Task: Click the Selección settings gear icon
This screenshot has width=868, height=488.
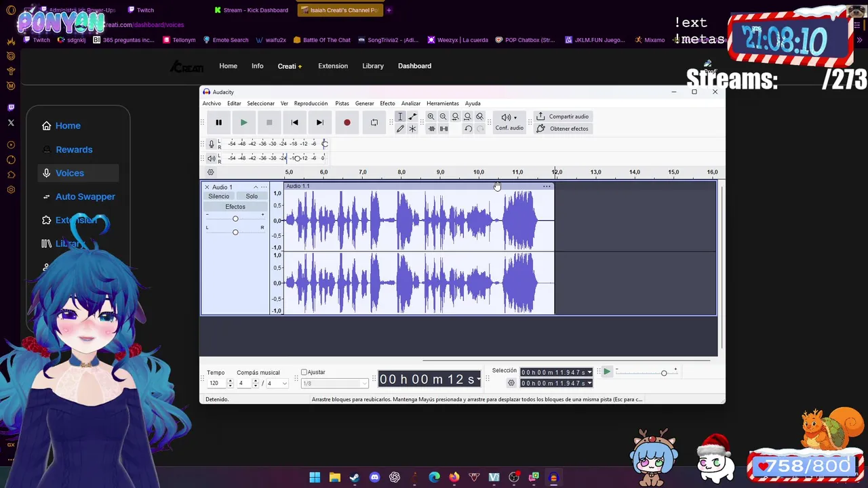Action: tap(511, 383)
